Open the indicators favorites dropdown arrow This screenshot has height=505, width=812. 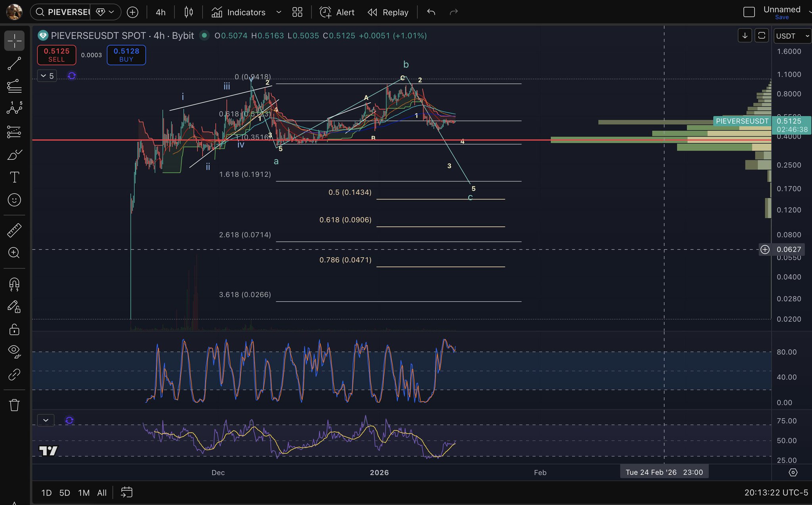click(279, 12)
